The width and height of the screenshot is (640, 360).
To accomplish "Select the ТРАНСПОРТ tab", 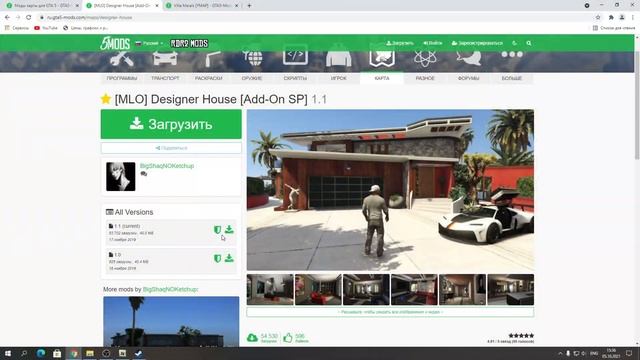I will pos(165,78).
